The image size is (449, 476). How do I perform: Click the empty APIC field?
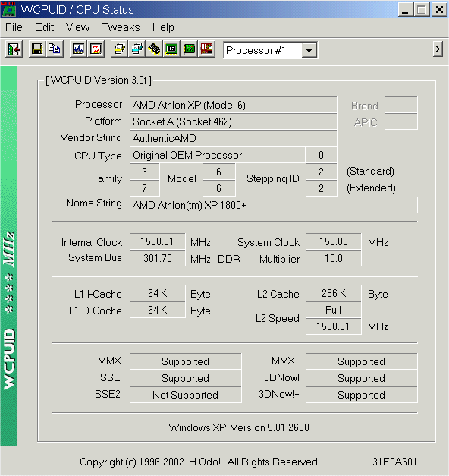click(400, 121)
